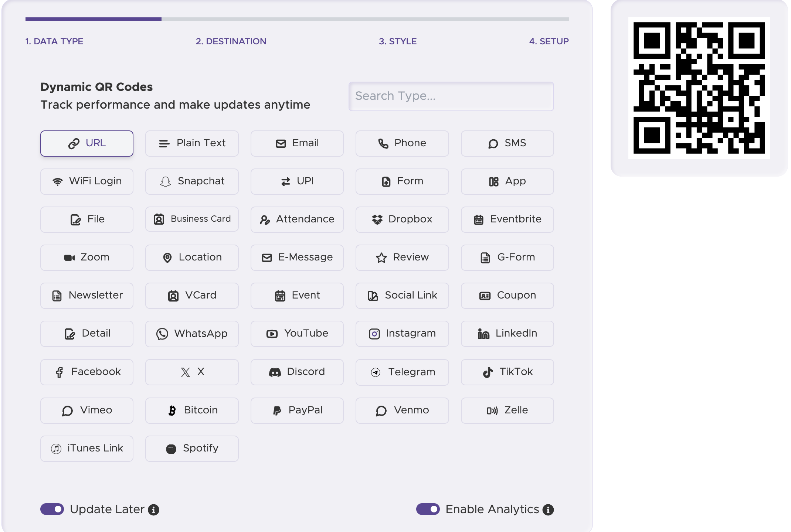
Task: Disable the Enable Analytics toggle
Action: (428, 509)
